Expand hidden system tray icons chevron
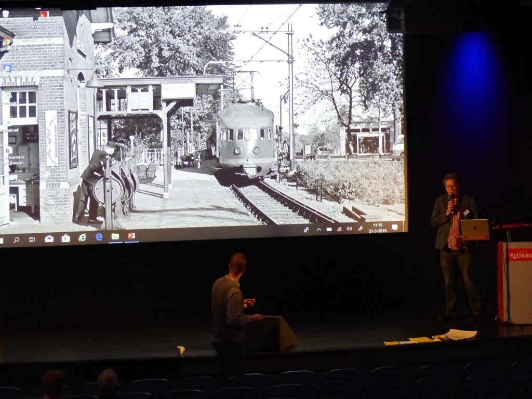 click(318, 229)
